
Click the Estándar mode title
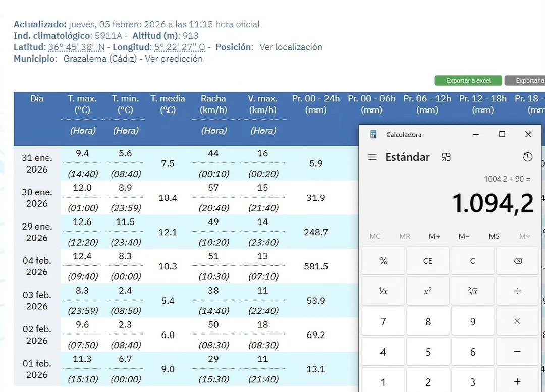(x=407, y=157)
